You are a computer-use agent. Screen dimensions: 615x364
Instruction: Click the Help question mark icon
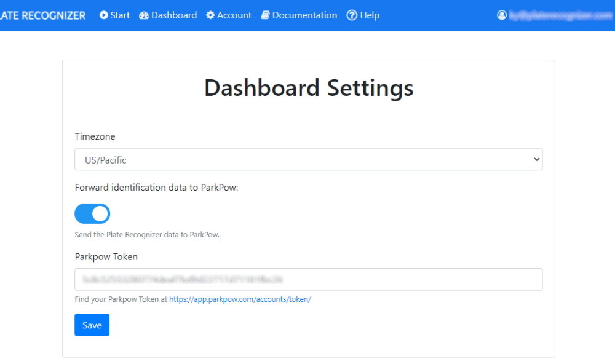(352, 15)
